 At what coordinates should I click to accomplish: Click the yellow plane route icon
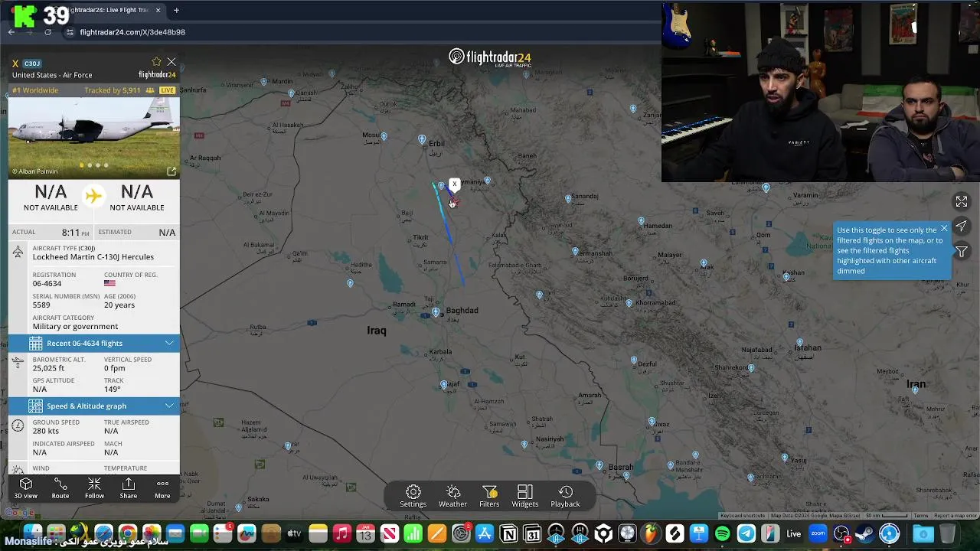[93, 196]
